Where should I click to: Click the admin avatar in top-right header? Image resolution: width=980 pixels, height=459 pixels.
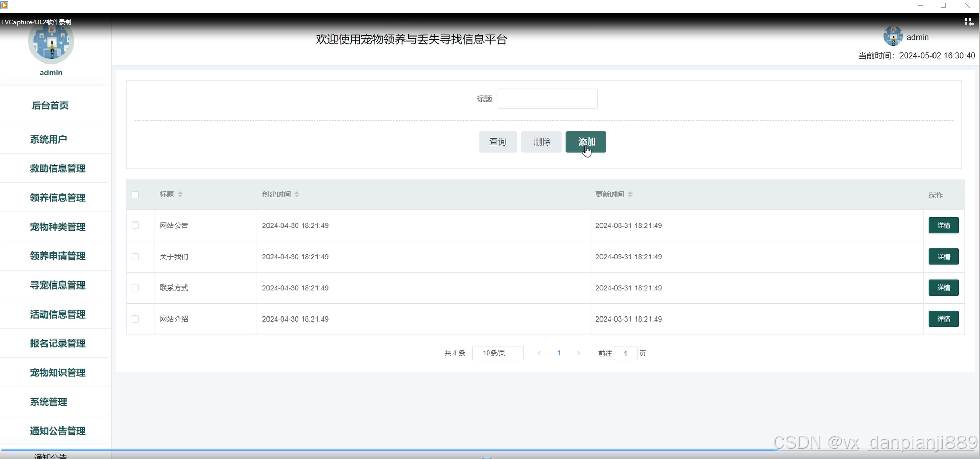coord(893,37)
